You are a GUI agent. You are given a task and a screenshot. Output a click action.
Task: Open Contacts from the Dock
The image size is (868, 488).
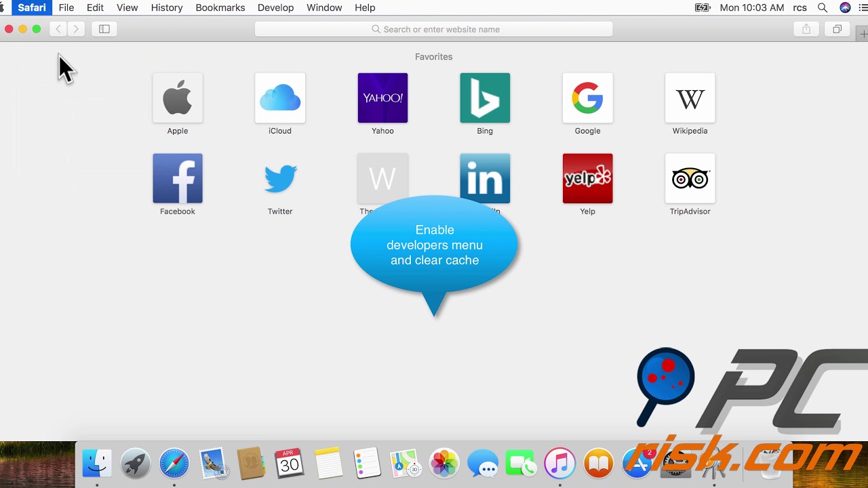(x=252, y=464)
